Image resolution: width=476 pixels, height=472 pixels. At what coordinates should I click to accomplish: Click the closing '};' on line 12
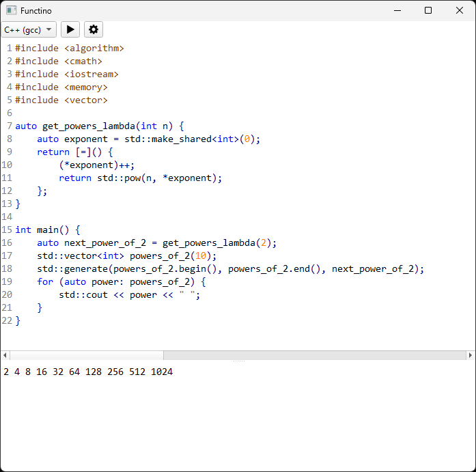click(x=42, y=191)
